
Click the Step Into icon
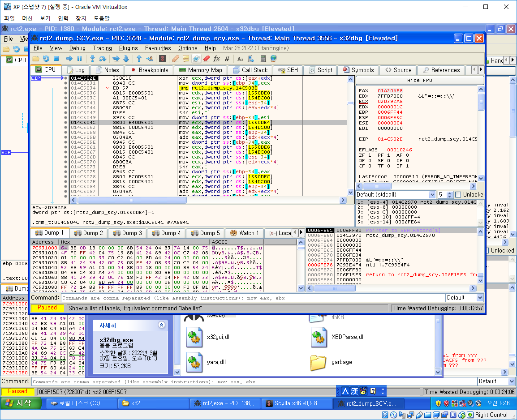pyautogui.click(x=92, y=59)
